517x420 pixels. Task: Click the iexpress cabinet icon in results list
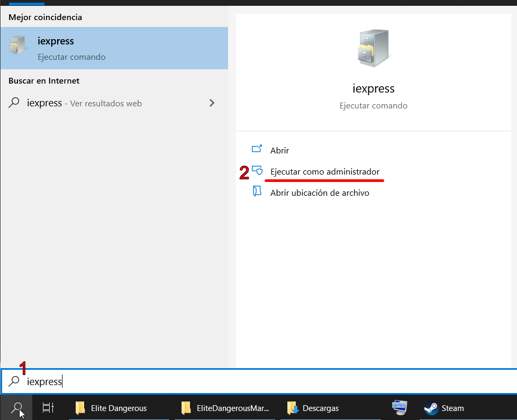(x=17, y=45)
